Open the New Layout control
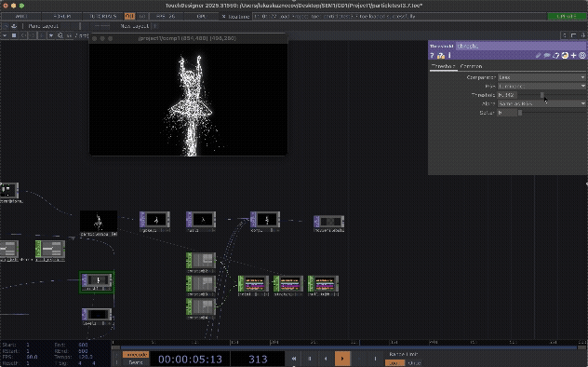The height and width of the screenshot is (367, 588). point(134,26)
